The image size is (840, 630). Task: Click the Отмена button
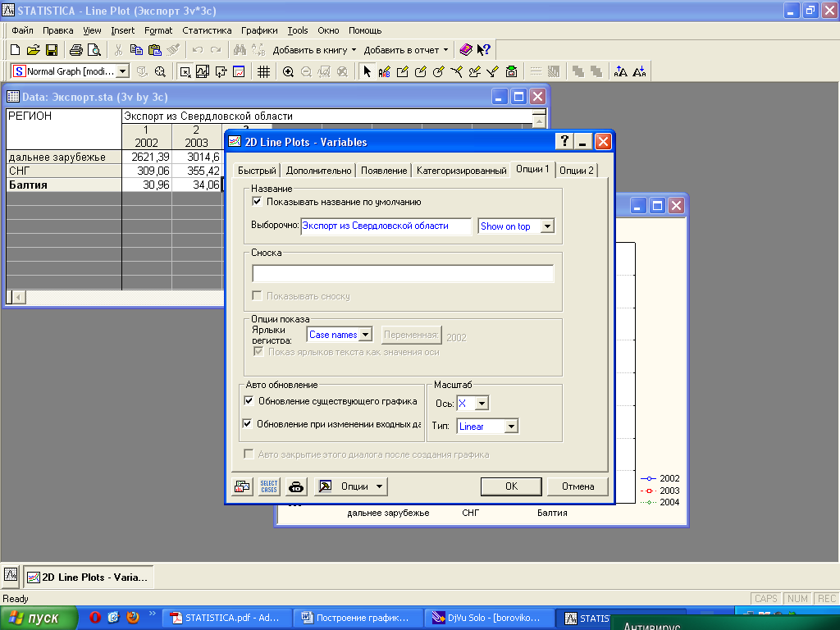point(577,486)
